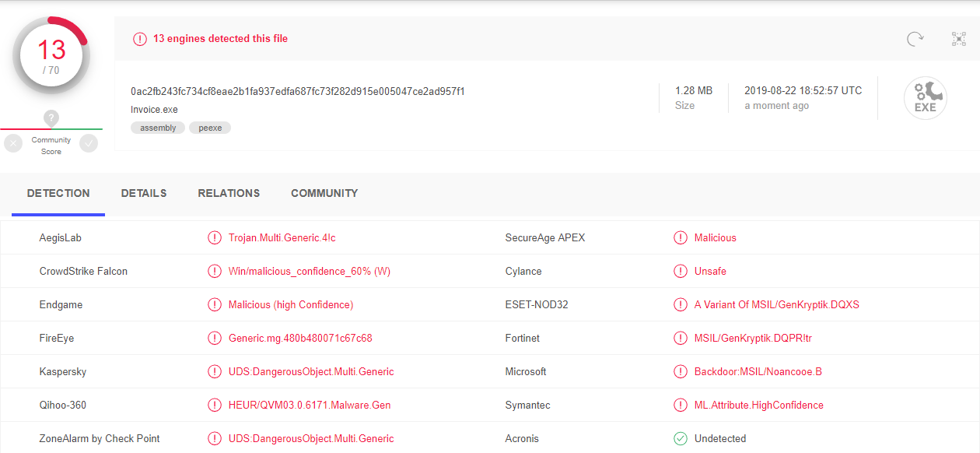This screenshot has height=453, width=980.
Task: Click the Kaspersky detection alert icon
Action: point(215,372)
